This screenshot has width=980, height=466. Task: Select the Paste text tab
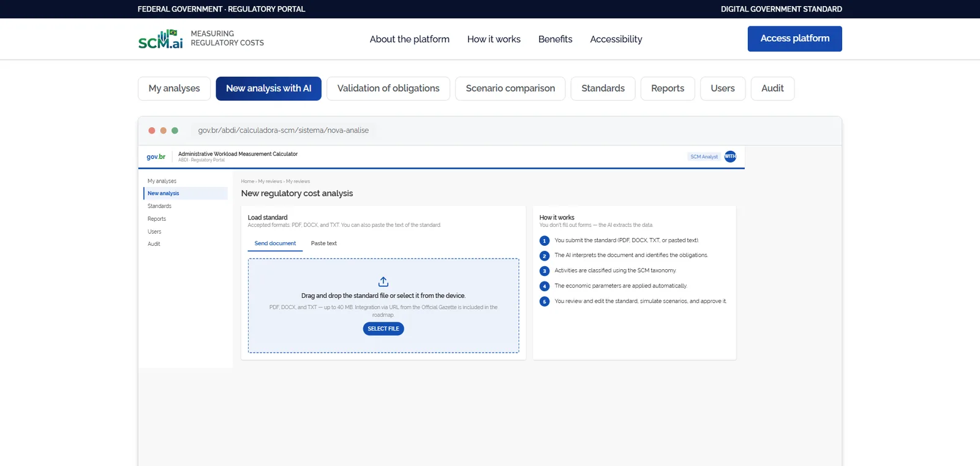pos(324,243)
